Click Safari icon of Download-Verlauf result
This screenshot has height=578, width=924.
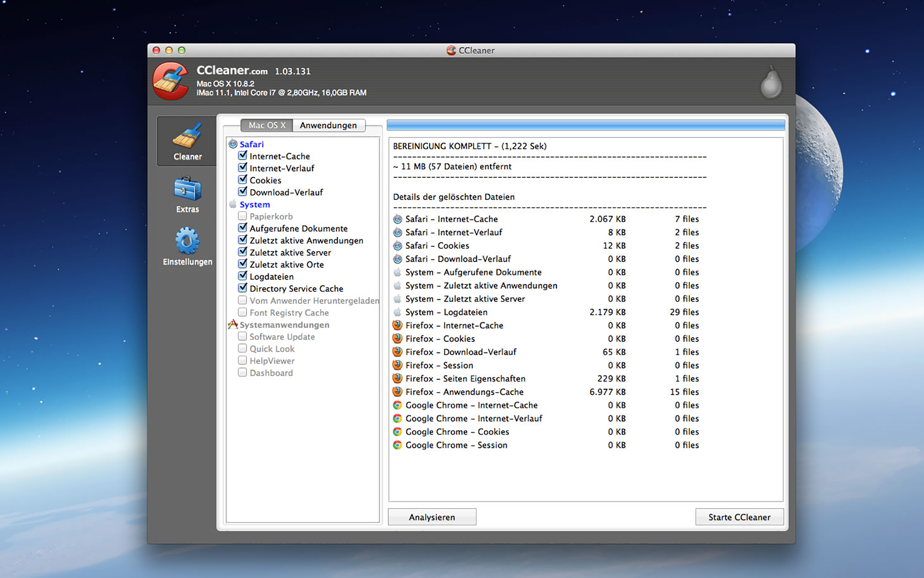pos(397,259)
